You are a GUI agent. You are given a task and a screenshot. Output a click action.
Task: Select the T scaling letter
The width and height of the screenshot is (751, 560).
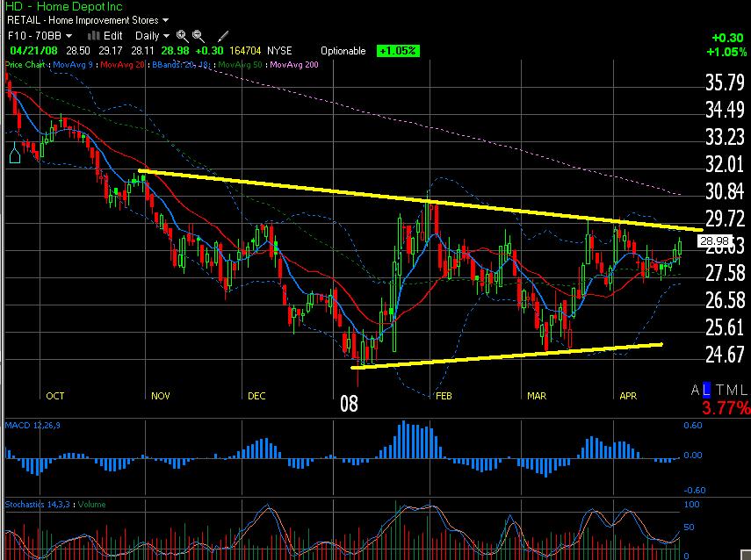point(720,390)
